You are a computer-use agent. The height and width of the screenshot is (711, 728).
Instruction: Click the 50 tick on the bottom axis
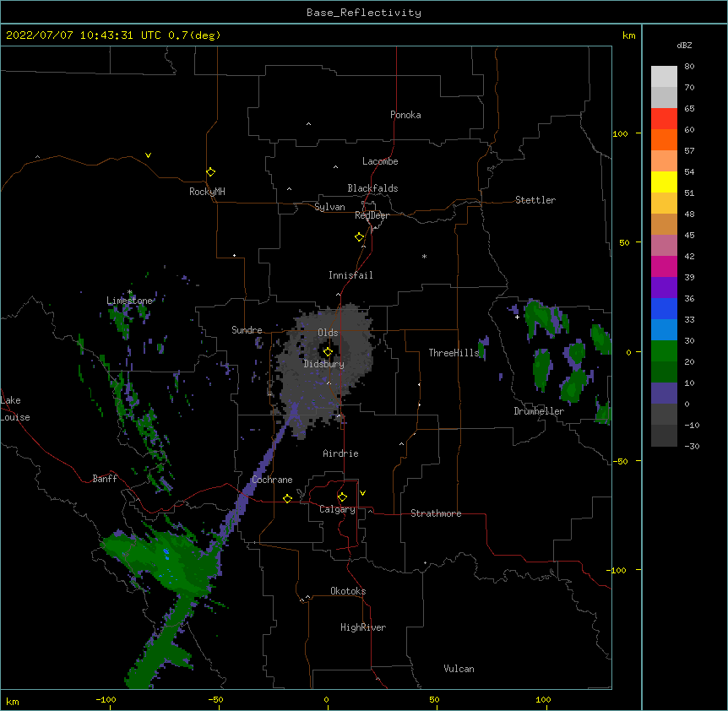[x=434, y=699]
